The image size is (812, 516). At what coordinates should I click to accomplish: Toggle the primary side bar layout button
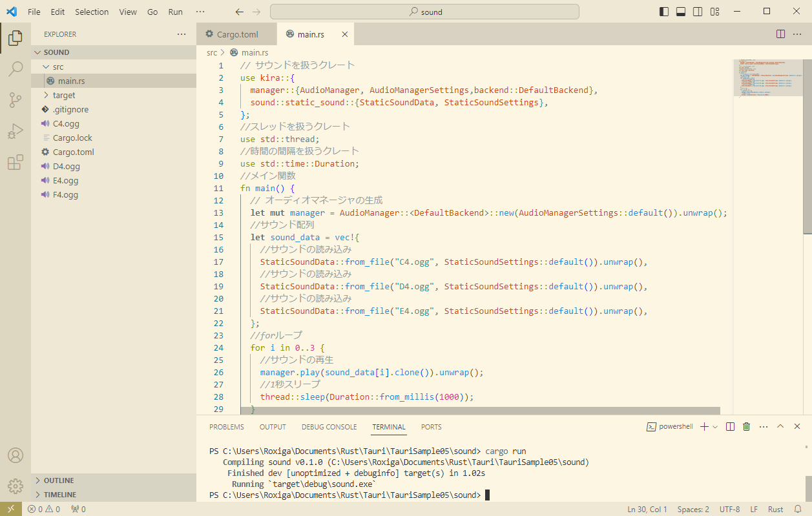pyautogui.click(x=664, y=12)
